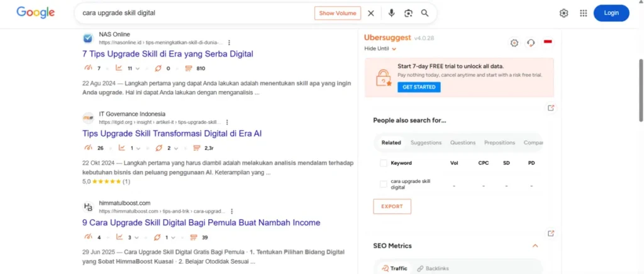Click GET STARTED trial button

pyautogui.click(x=419, y=87)
